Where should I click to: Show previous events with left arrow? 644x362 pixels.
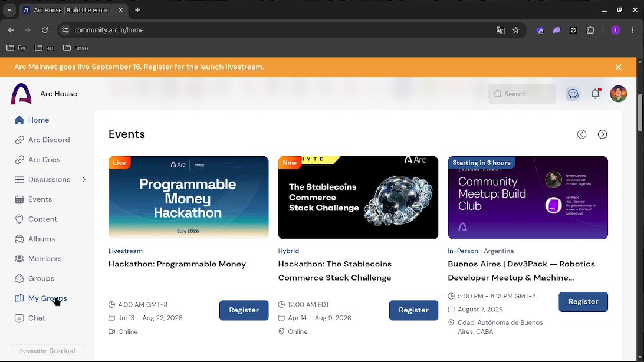581,134
